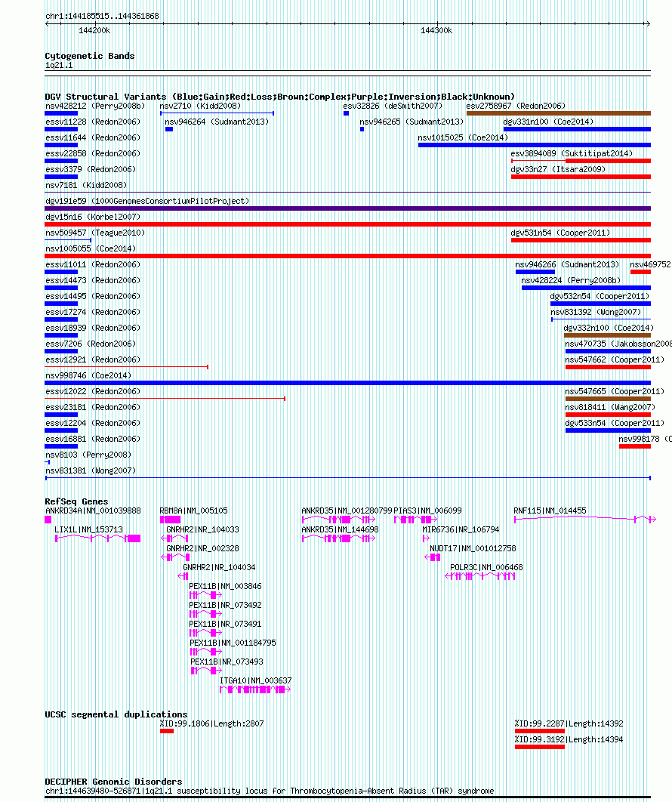Open the PEX11B|NR_073492 gene label
The image size is (672, 802).
[226, 605]
